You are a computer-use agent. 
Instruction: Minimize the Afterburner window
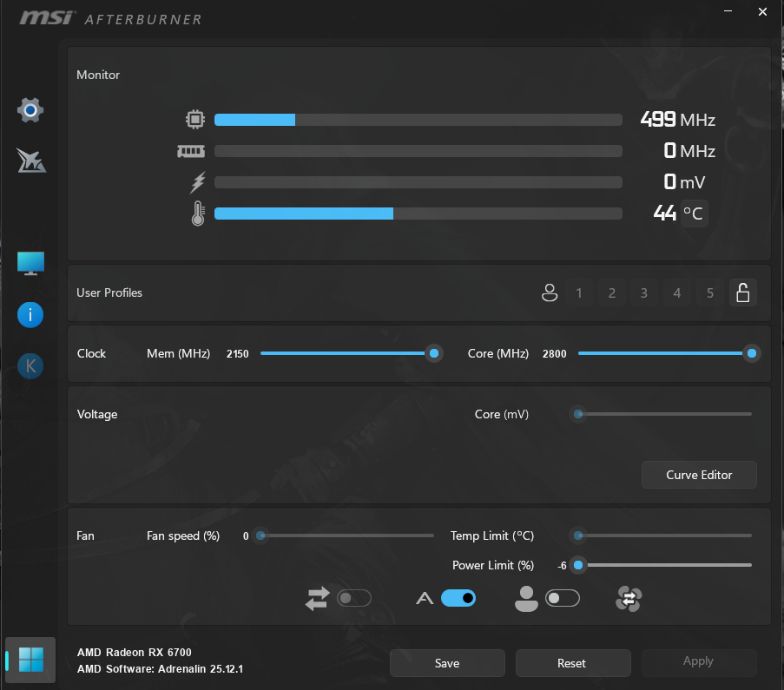[x=728, y=11]
